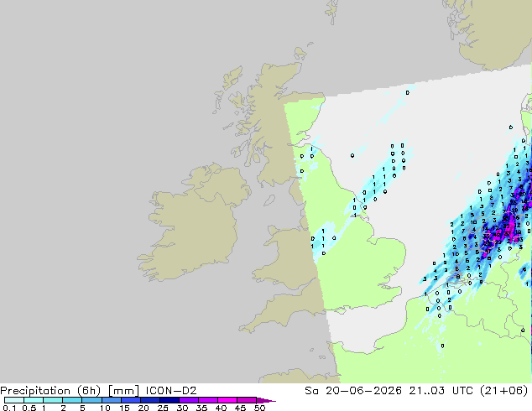
Task: Click the '[mm]' unit label
Action: [123, 391]
